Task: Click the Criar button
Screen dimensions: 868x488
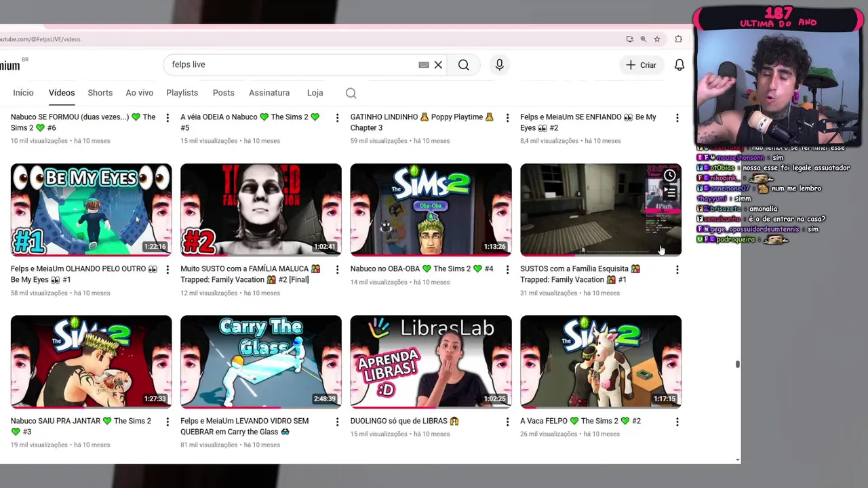Action: 641,65
